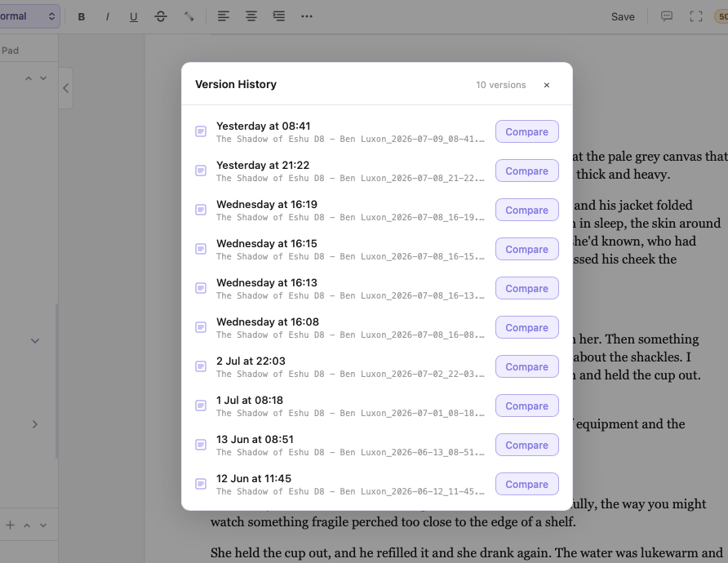This screenshot has height=563, width=728.
Task: Click the Save button
Action: click(x=623, y=16)
